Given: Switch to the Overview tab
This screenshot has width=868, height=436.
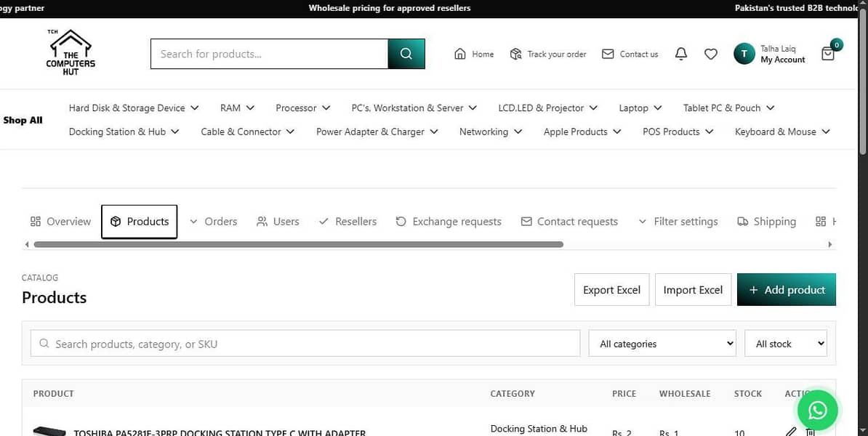Looking at the screenshot, I should pos(60,222).
